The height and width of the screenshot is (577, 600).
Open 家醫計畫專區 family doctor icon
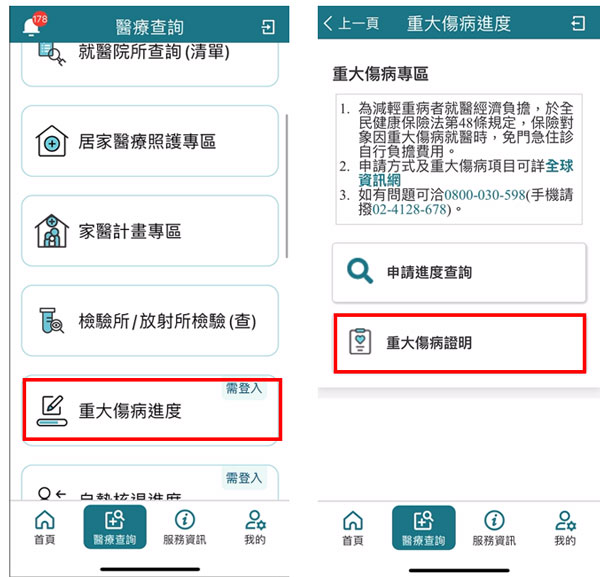(x=52, y=231)
